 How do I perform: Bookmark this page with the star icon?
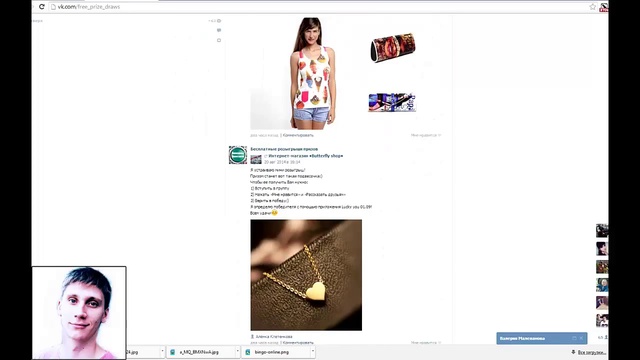pos(593,7)
